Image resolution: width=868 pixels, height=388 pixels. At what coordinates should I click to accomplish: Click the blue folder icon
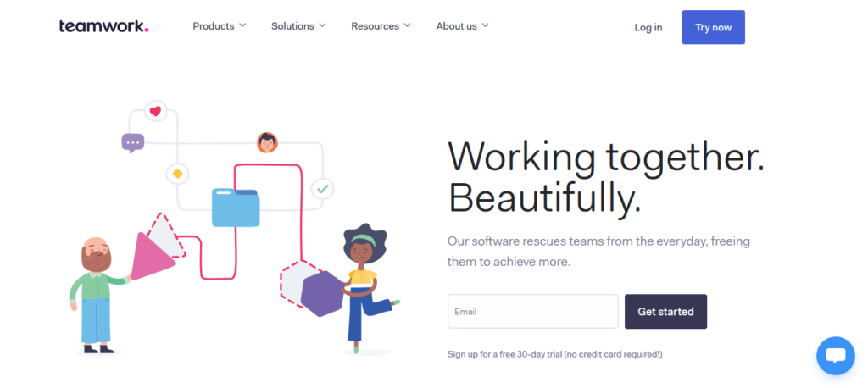click(236, 208)
